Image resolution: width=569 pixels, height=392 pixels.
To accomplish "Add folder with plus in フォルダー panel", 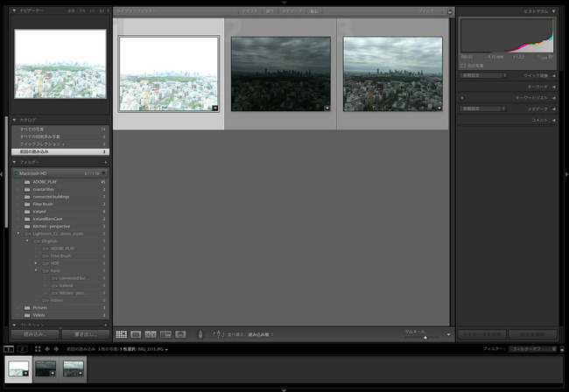I will tap(106, 163).
